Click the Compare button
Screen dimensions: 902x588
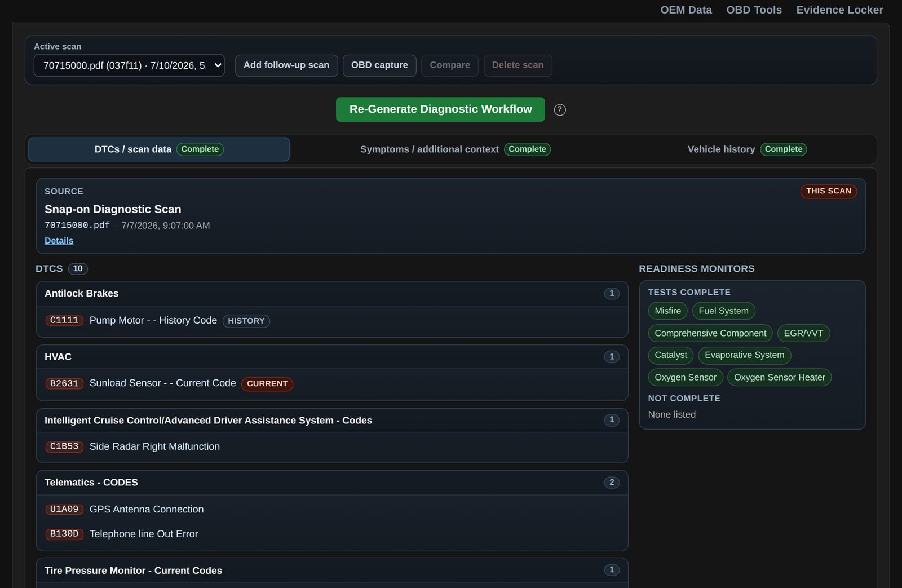click(450, 65)
